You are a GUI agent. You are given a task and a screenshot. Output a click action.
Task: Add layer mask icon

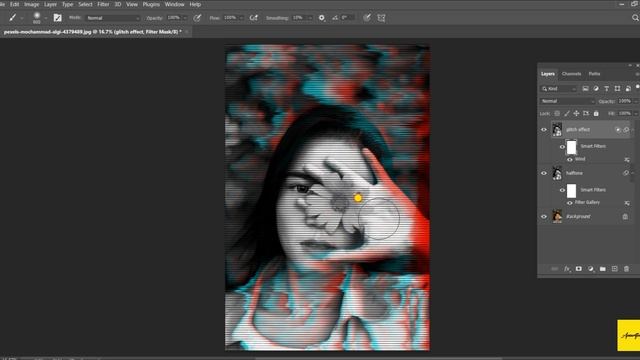[x=578, y=269]
